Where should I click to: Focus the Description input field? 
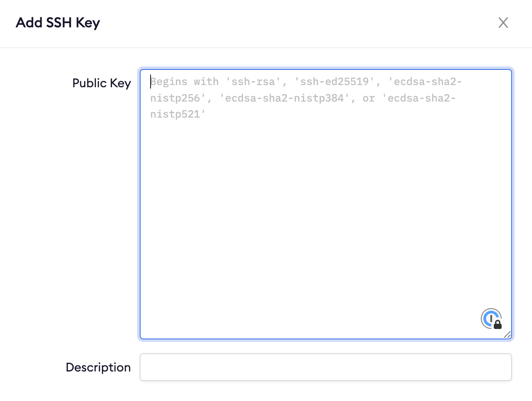click(x=325, y=367)
